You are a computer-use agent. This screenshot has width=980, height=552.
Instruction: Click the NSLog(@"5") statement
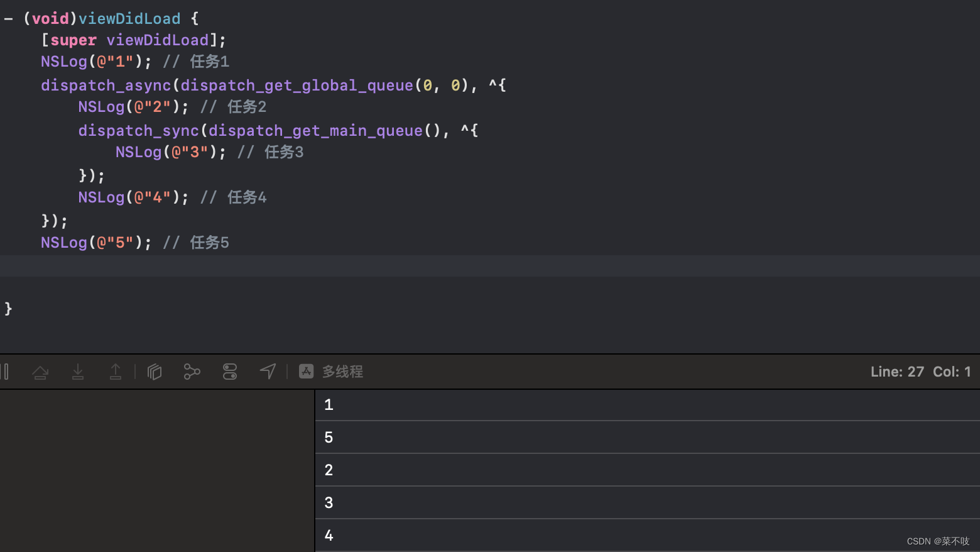96,243
